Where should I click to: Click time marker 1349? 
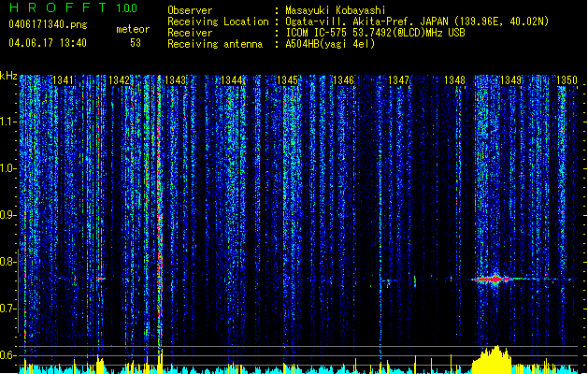click(510, 80)
